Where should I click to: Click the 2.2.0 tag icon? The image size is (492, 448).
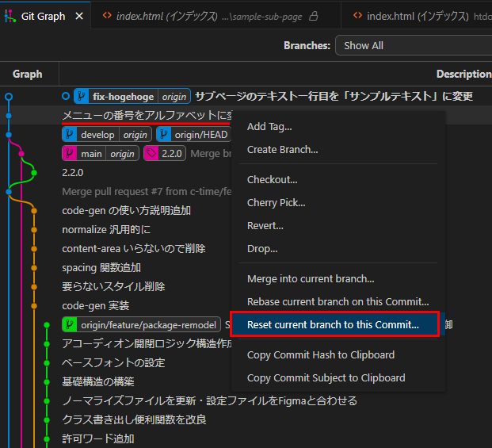(x=151, y=154)
